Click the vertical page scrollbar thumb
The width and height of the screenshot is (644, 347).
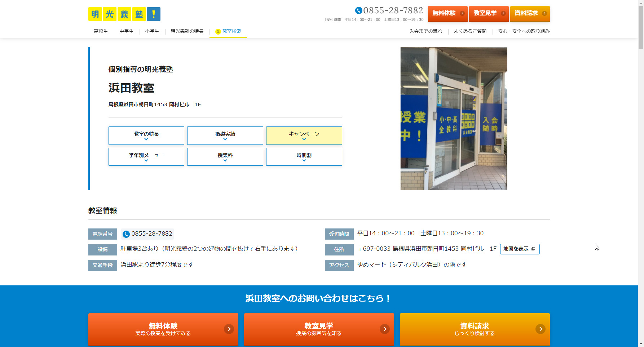[x=641, y=27]
